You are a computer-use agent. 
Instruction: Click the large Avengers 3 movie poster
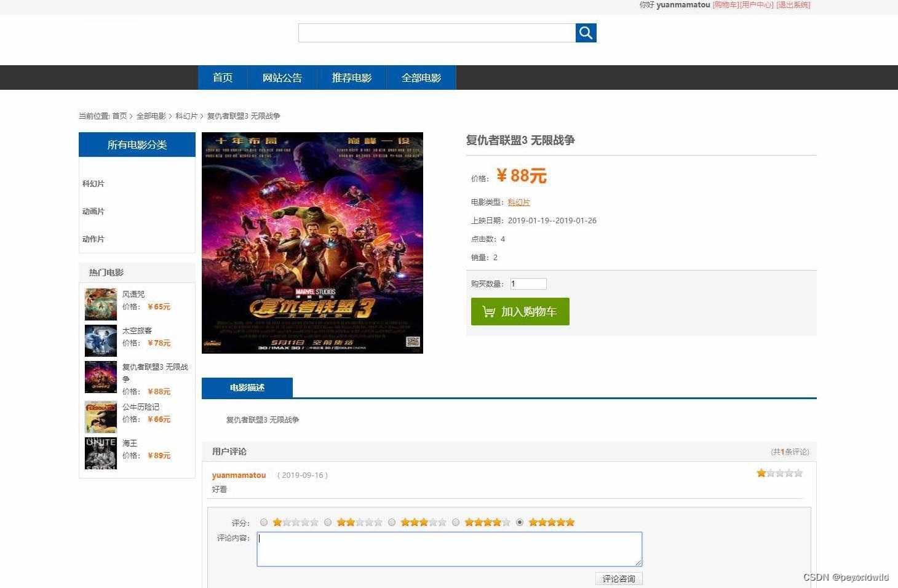(312, 243)
